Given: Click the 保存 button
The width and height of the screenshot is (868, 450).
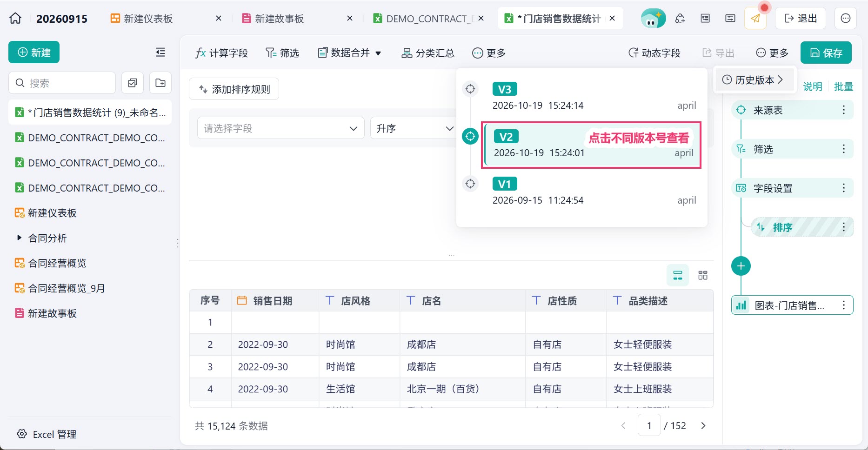Looking at the screenshot, I should pos(826,53).
